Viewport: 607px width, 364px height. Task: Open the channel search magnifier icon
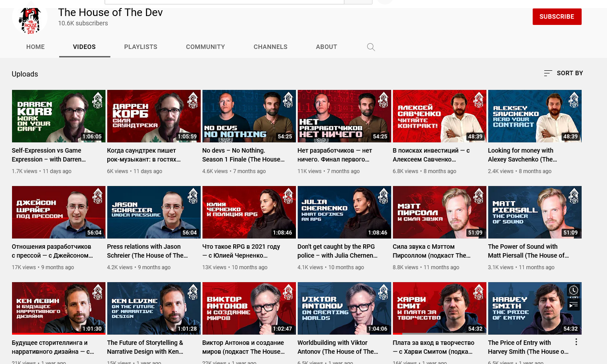pyautogui.click(x=371, y=47)
